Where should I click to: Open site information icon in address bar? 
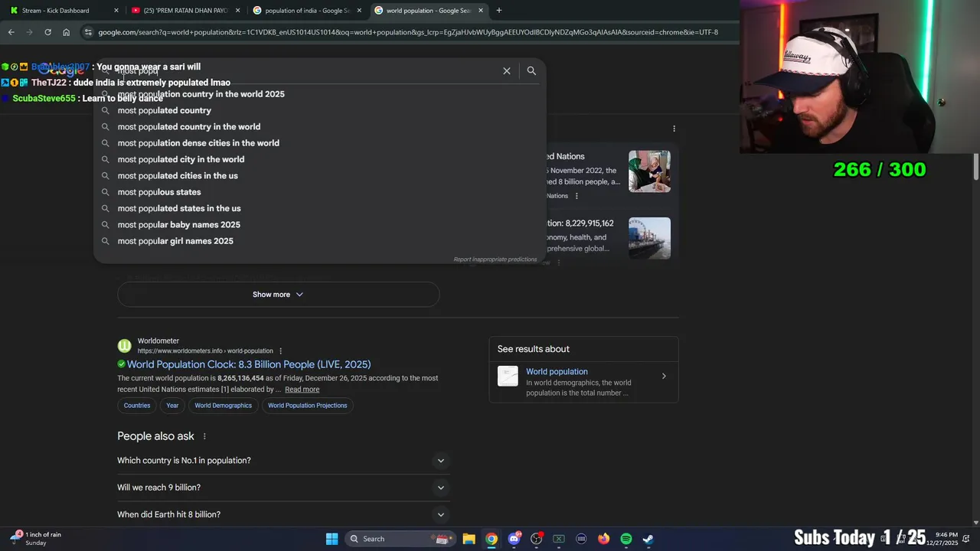click(x=88, y=32)
